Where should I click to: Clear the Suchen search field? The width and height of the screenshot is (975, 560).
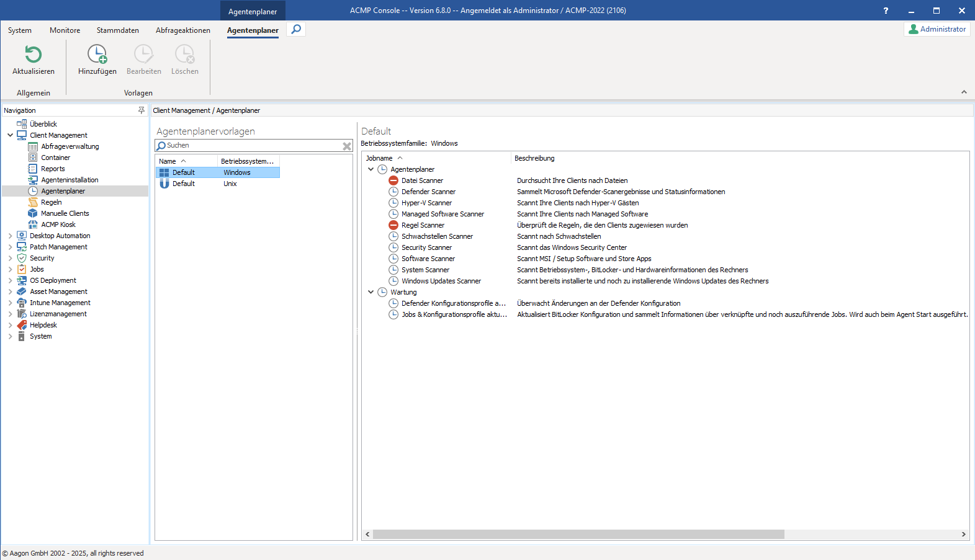pyautogui.click(x=347, y=146)
